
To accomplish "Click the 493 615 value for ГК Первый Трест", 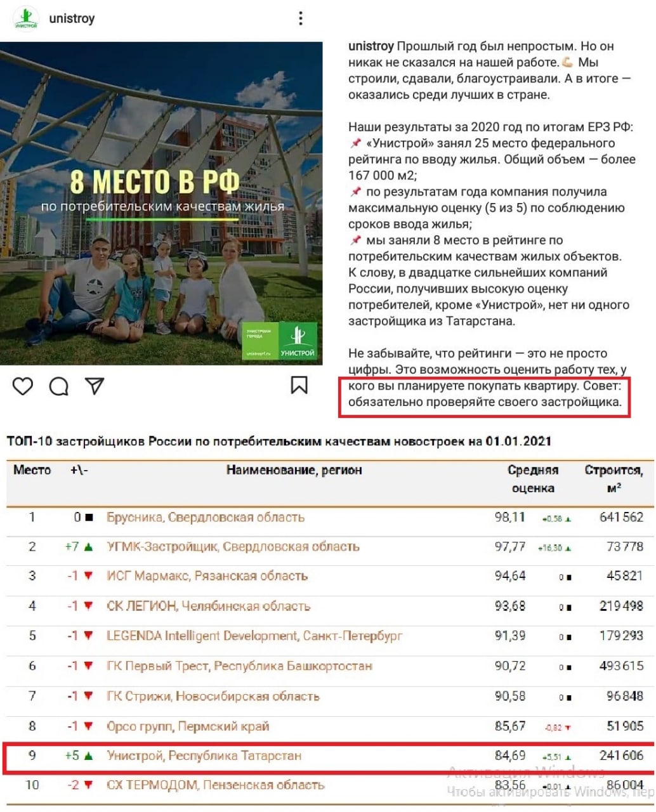I will [621, 666].
